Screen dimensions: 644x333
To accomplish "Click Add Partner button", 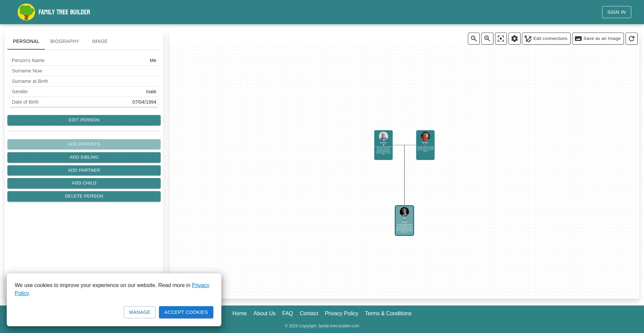I will coord(84,170).
